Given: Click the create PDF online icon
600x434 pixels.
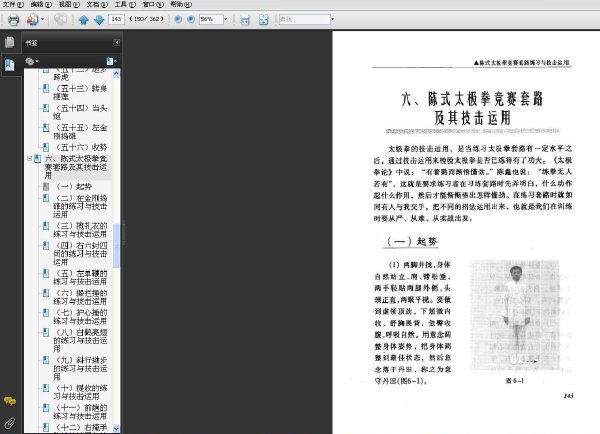Looking at the screenshot, I should tap(32, 20).
